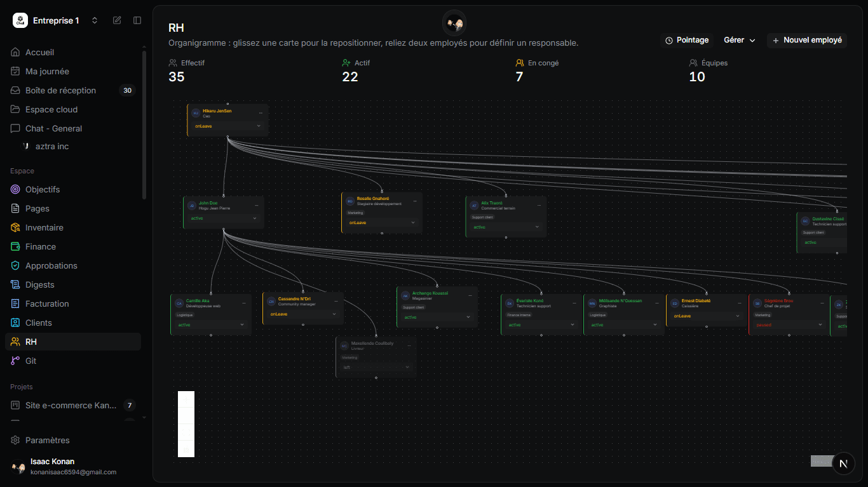Image resolution: width=868 pixels, height=487 pixels.
Task: Click the Inventaire box icon
Action: pos(15,227)
